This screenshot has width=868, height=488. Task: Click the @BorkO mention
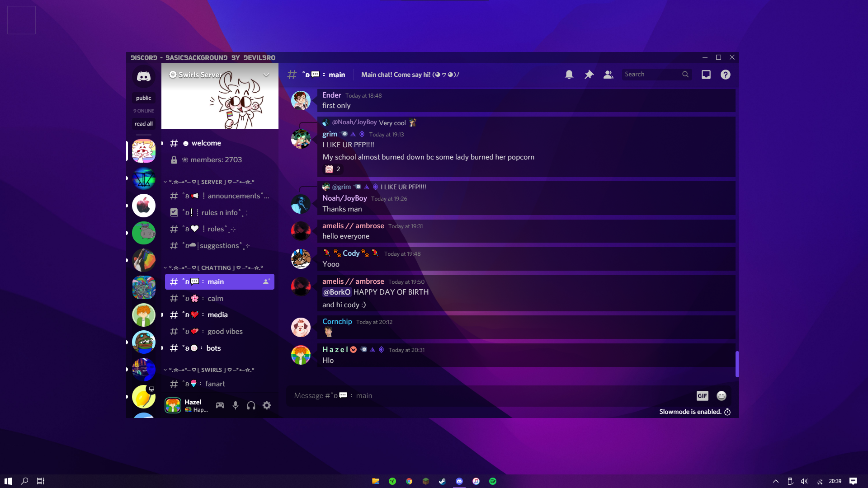point(337,292)
